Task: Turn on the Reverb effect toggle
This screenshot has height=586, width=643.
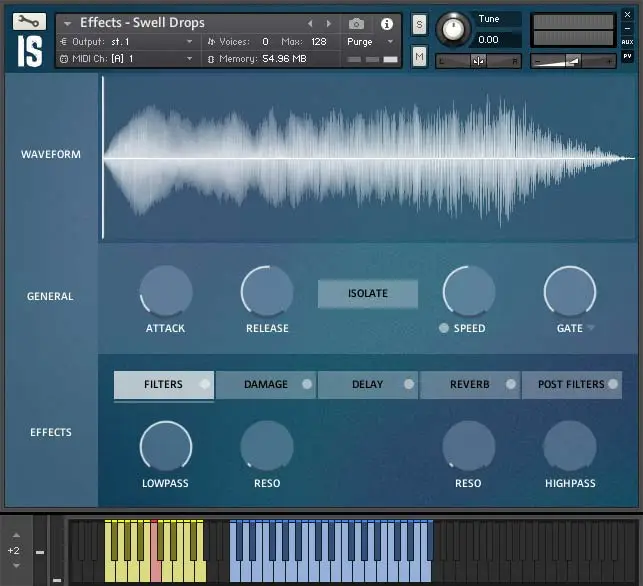Action: [x=511, y=384]
